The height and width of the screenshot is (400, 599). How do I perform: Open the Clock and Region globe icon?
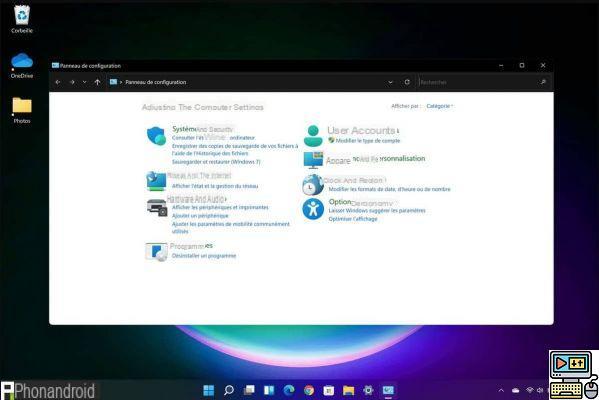[313, 185]
